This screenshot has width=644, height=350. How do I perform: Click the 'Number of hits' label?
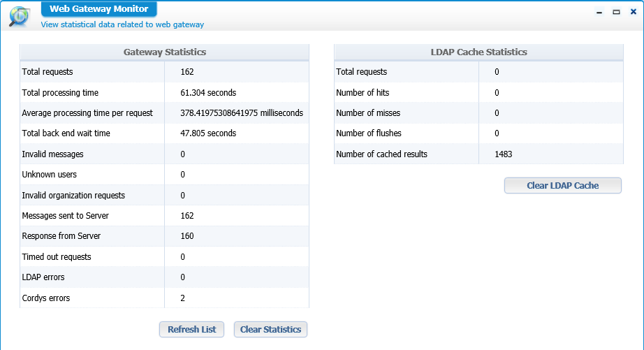[x=363, y=93]
